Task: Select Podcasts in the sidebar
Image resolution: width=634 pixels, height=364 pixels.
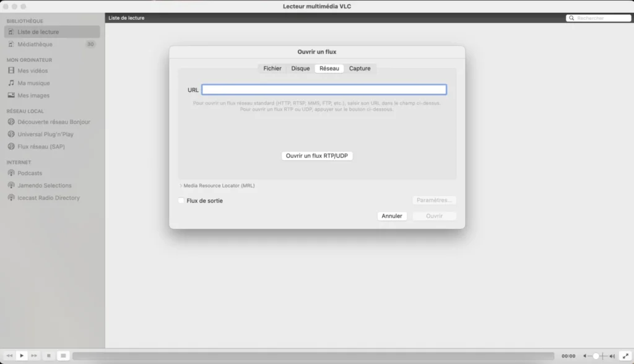Action: [x=30, y=173]
